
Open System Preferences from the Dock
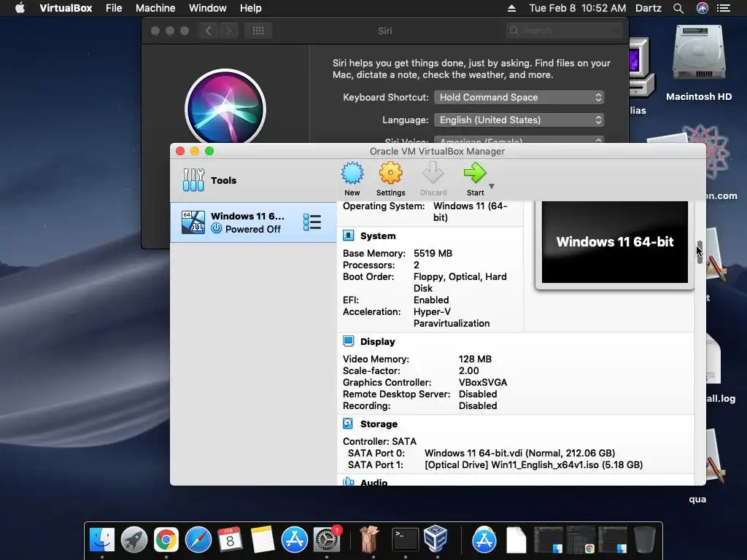327,540
